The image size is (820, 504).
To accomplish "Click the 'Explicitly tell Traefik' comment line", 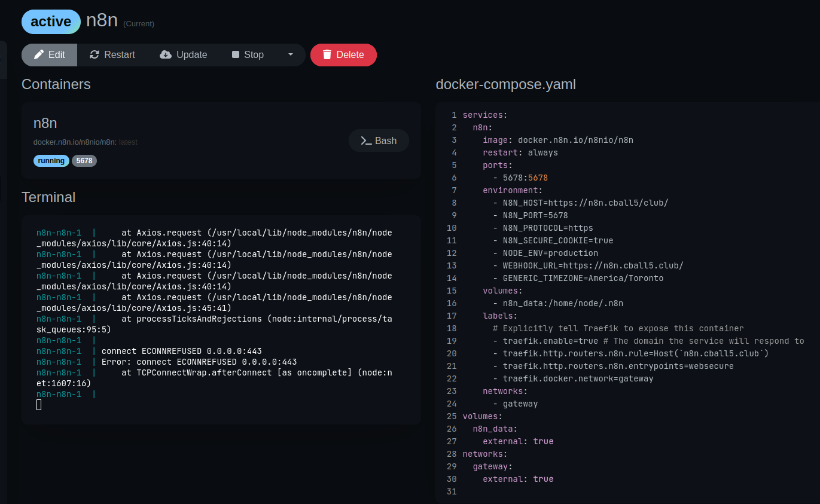I will click(618, 328).
